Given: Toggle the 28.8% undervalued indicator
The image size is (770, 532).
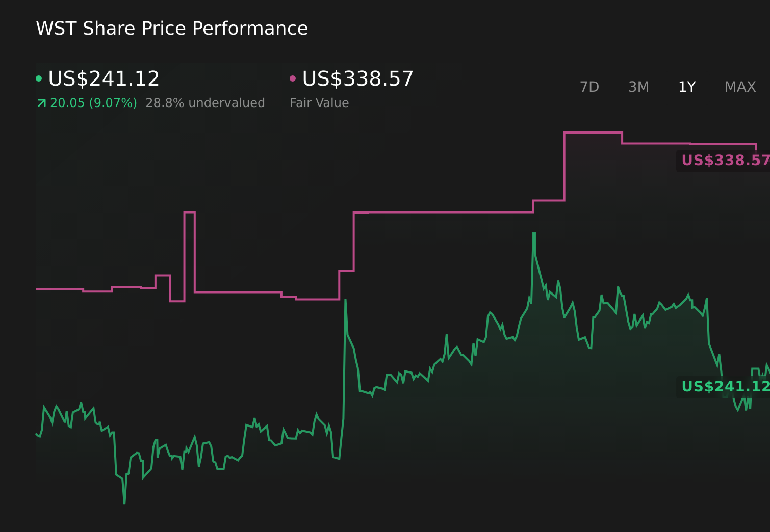Looking at the screenshot, I should coord(206,102).
